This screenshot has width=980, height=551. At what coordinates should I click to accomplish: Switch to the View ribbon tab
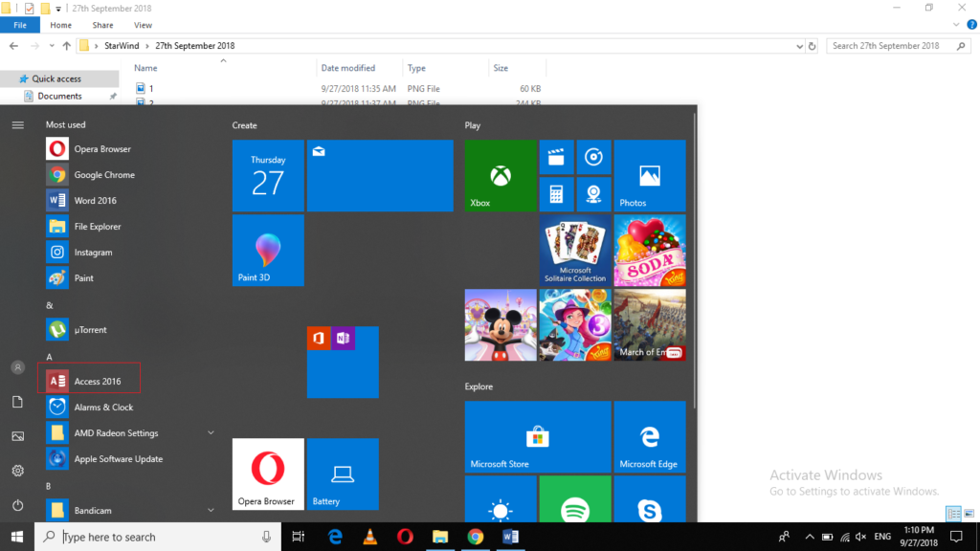click(143, 25)
